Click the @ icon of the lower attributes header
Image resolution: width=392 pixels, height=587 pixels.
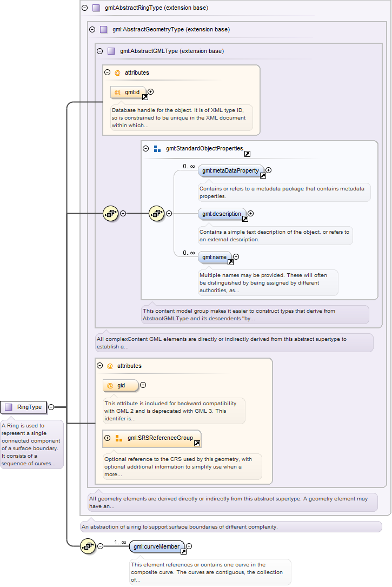(x=110, y=366)
